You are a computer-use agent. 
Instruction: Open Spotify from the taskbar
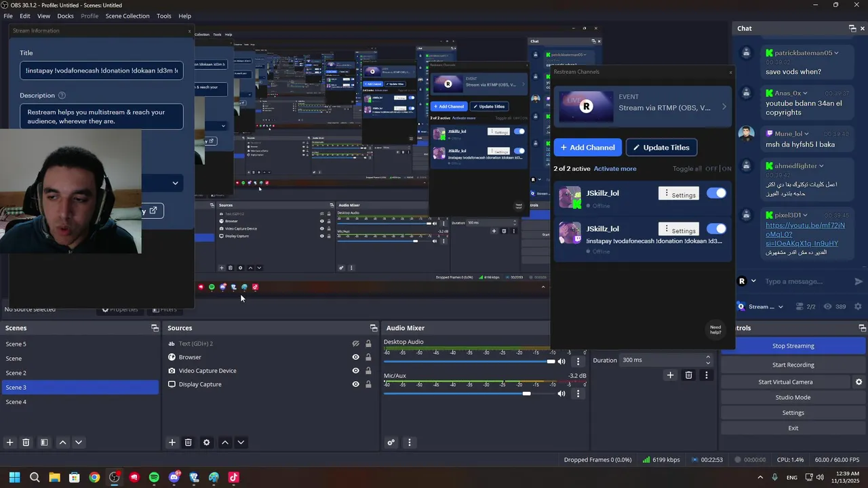pos(154,477)
